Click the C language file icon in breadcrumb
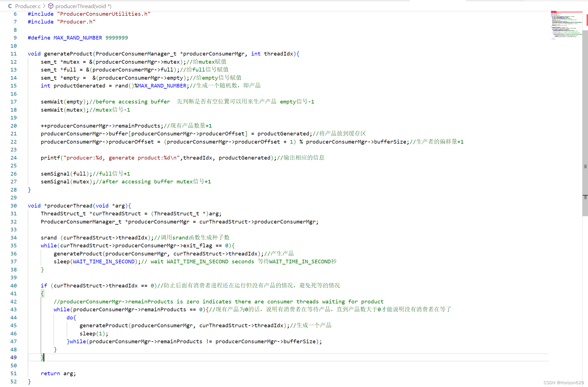Viewport: 588px width, 387px height. tap(10, 6)
